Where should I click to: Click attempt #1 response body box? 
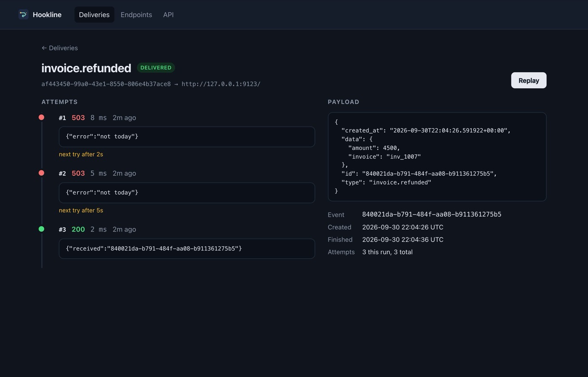[187, 137]
